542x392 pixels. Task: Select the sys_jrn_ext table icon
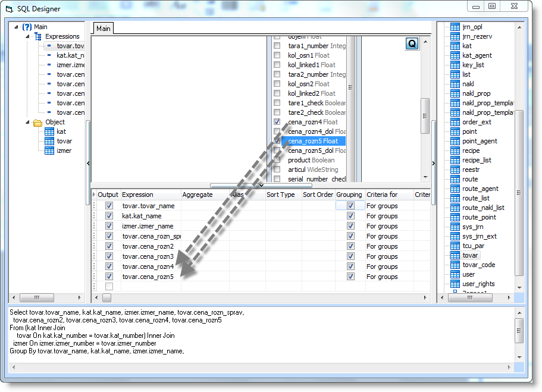[x=455, y=236]
